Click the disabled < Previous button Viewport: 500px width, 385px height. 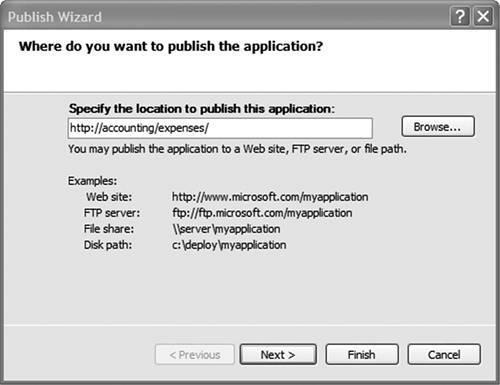195,355
